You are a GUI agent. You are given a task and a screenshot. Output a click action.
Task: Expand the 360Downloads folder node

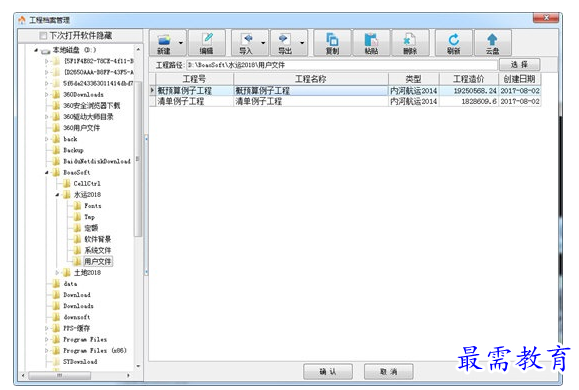point(47,95)
